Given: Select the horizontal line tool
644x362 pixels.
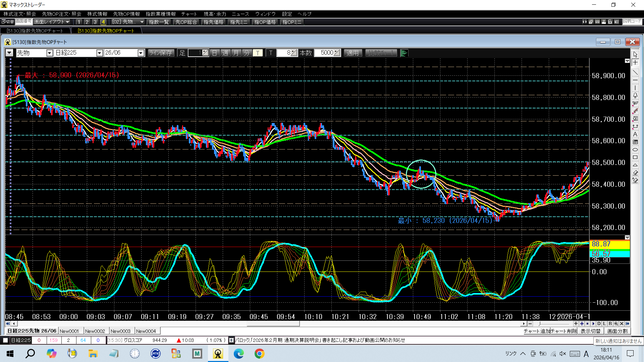Looking at the screenshot, I should tap(635, 80).
